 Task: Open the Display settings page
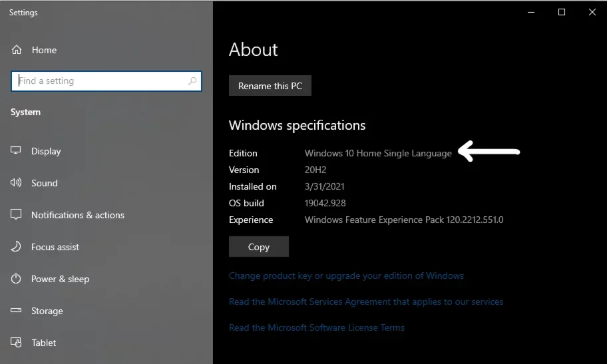(x=46, y=151)
